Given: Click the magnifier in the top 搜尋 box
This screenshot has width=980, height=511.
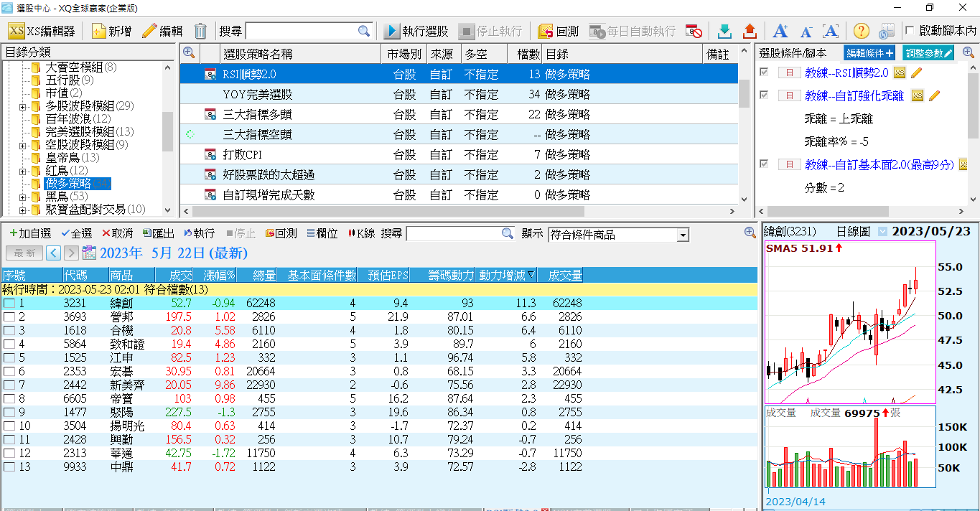Looking at the screenshot, I should point(364,31).
